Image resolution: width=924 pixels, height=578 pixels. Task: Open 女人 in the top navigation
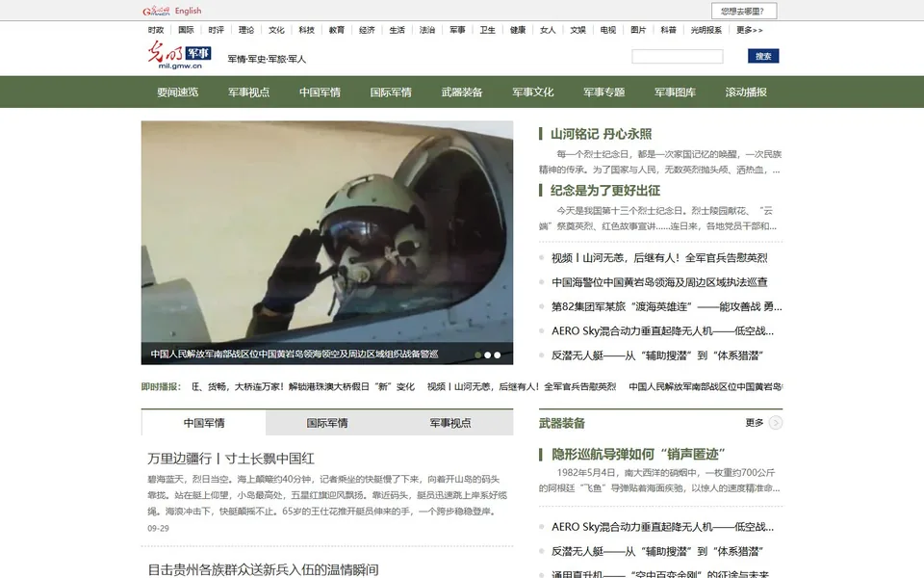tap(548, 30)
